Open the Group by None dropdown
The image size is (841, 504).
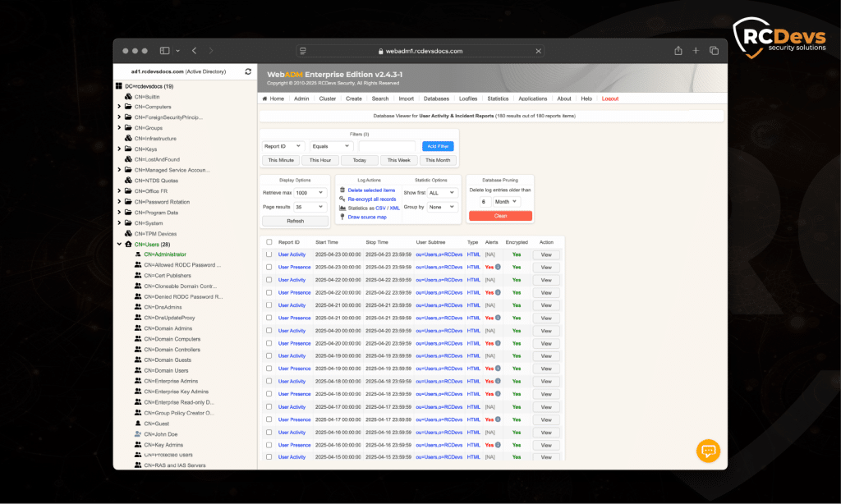(x=443, y=207)
